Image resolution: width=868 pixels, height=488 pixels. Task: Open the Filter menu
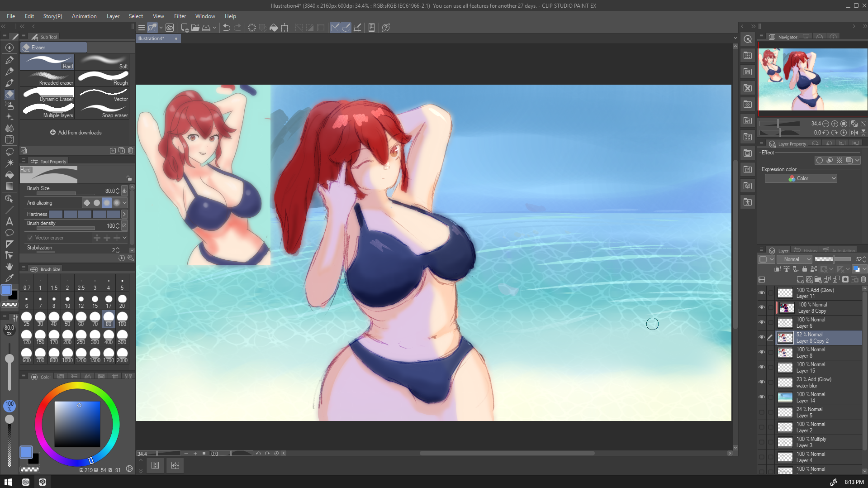(180, 16)
